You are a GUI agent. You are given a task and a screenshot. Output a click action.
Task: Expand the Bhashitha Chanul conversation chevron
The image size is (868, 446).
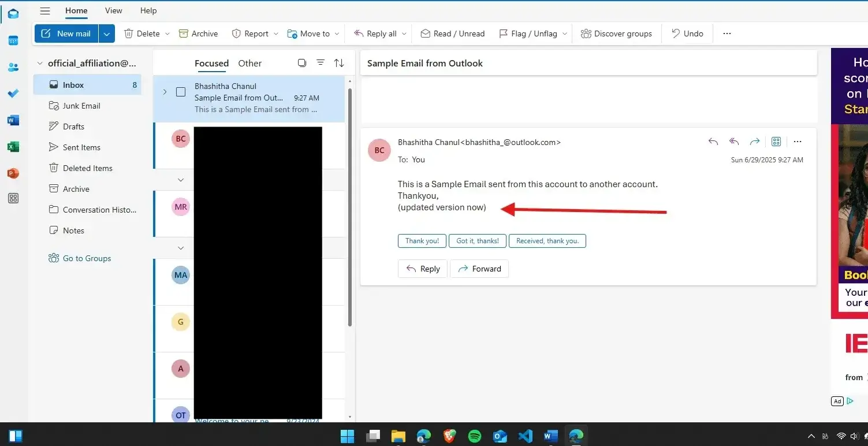[x=165, y=92]
